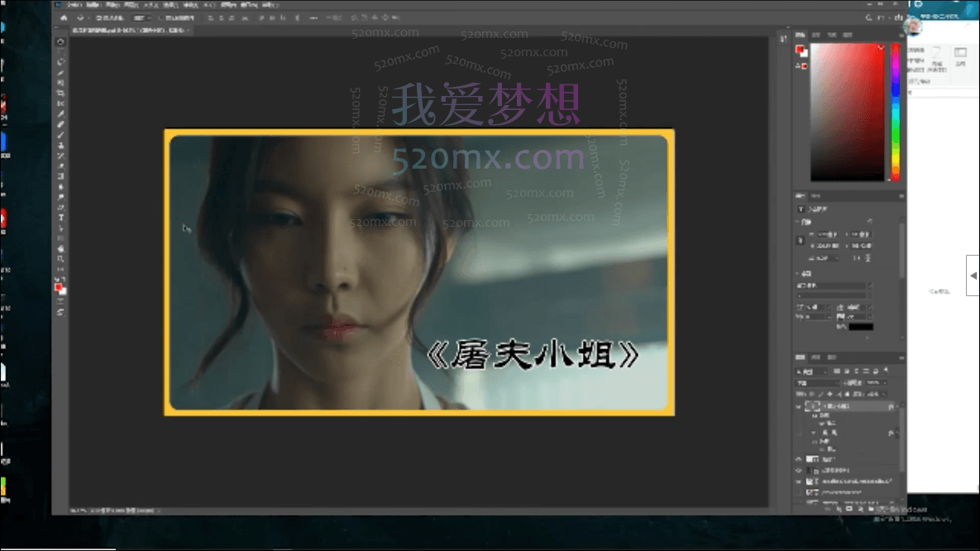This screenshot has height=551, width=980.
Task: Open the Edit Toolbar three-dot icon
Action: click(60, 269)
